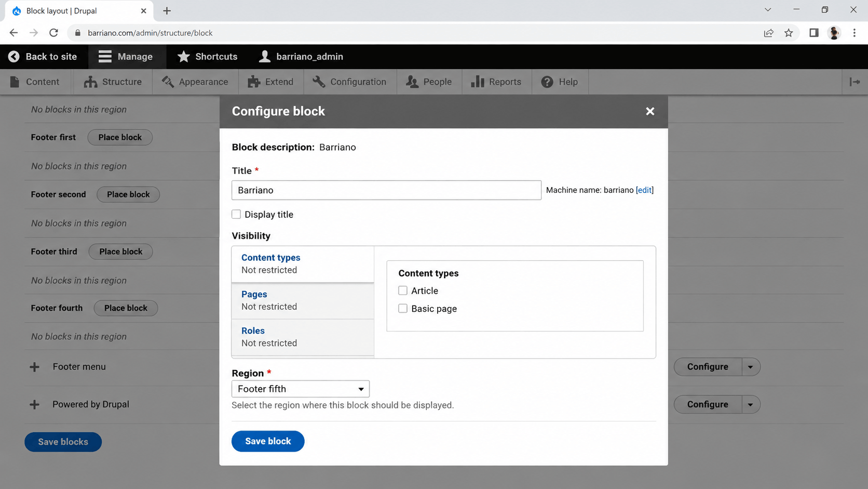Image resolution: width=868 pixels, height=489 pixels.
Task: Click the Save blocks button
Action: click(x=63, y=442)
